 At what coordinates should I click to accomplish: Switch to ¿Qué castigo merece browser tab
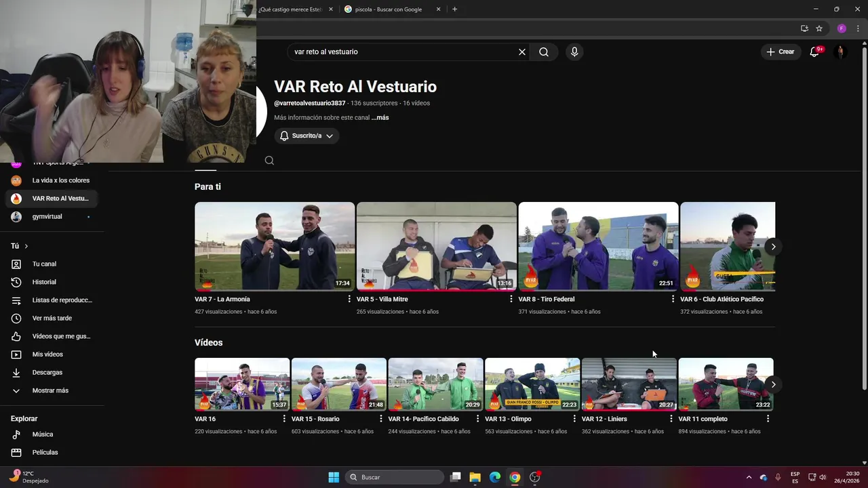pyautogui.click(x=290, y=9)
